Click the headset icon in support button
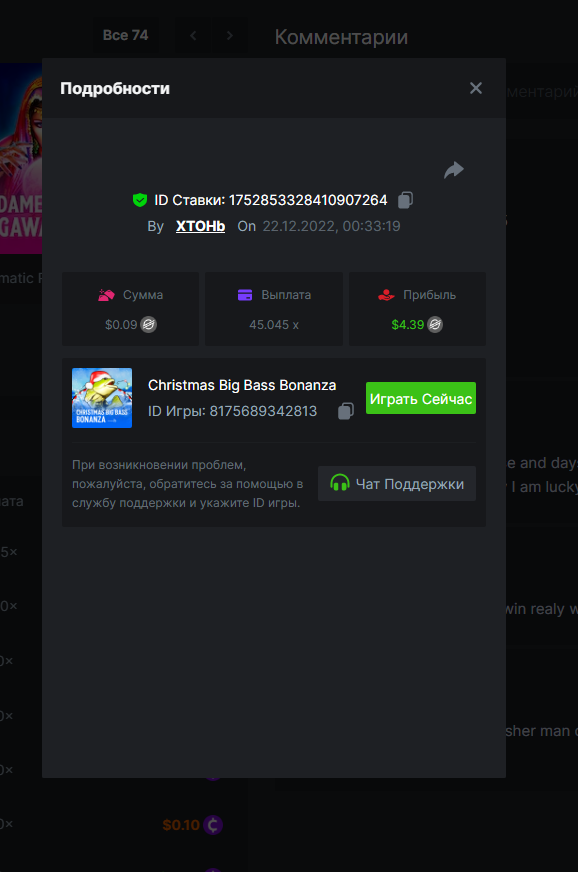 point(339,483)
